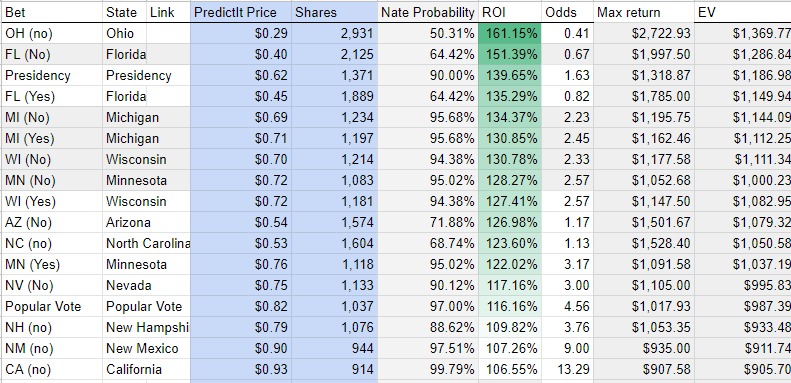Click the Popular Vote bet cell
The width and height of the screenshot is (791, 383).
tap(52, 306)
